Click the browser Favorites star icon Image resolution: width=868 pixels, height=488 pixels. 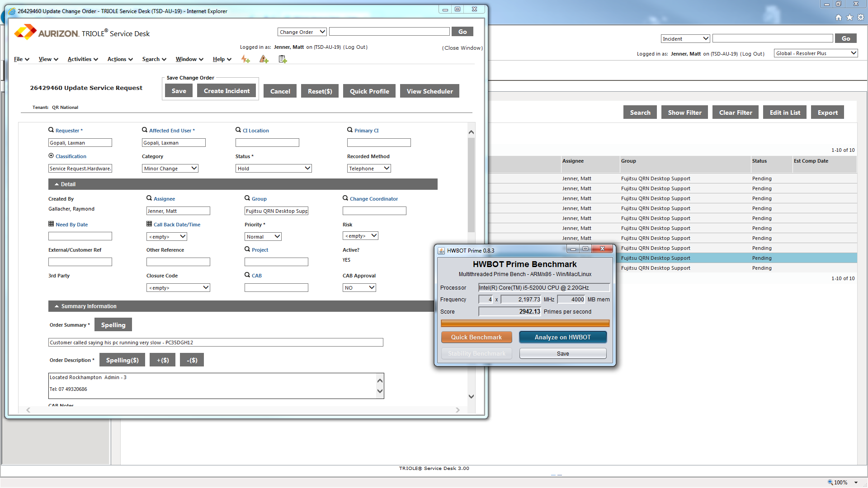(850, 18)
